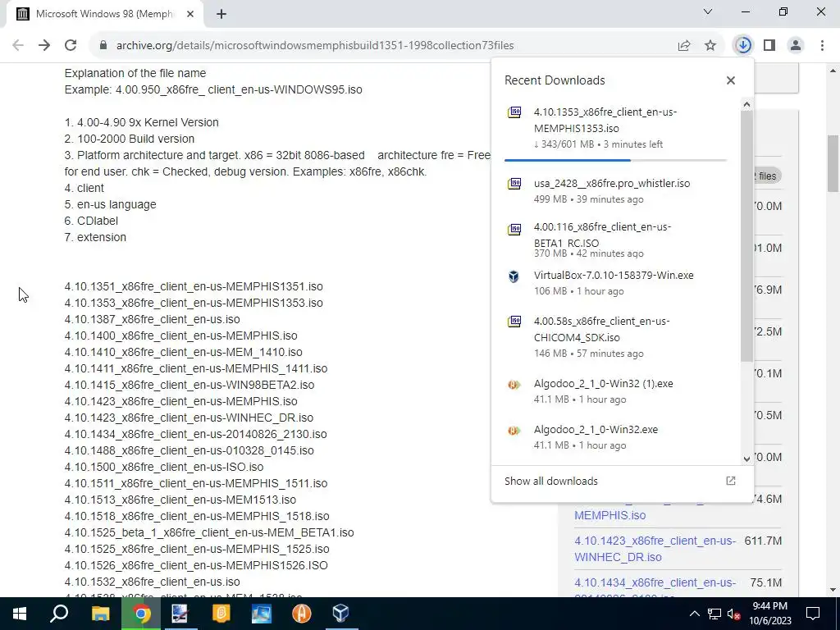Open 4.10.1423 WINHEC_DR.iso sidebar link
Image resolution: width=840 pixels, height=630 pixels.
pyautogui.click(x=655, y=549)
